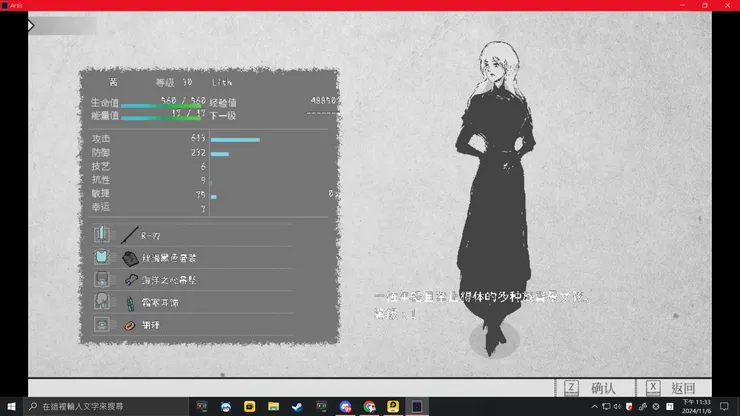Click the 铜环 copper ring item icon
The height and width of the screenshot is (416, 740).
tap(130, 325)
